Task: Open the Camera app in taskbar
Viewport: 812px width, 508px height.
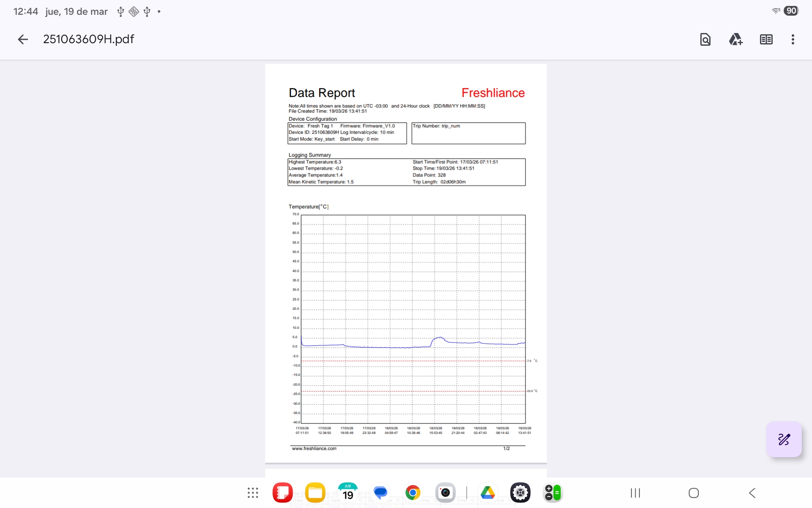Action: click(445, 493)
